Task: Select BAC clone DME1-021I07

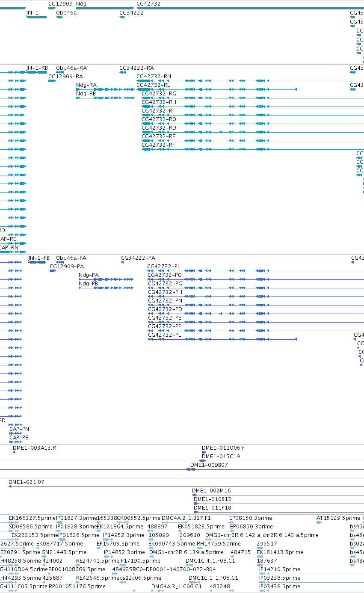Action: pyautogui.click(x=27, y=482)
